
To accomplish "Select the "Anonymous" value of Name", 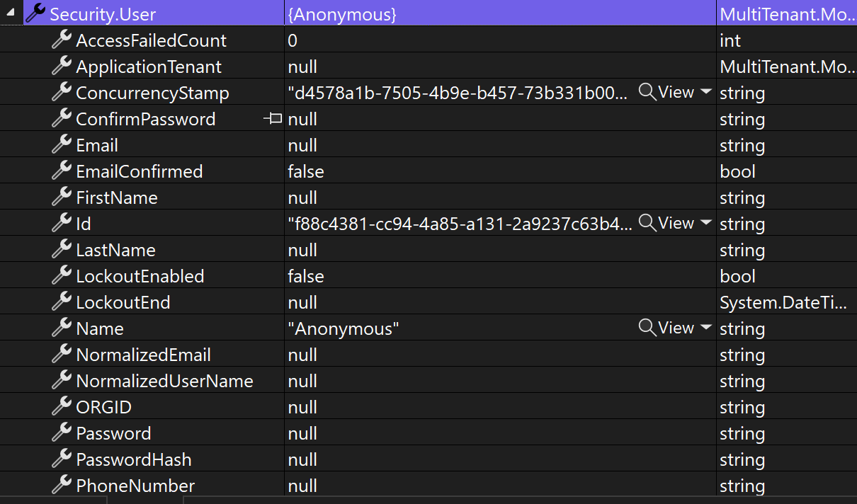I will pos(344,328).
